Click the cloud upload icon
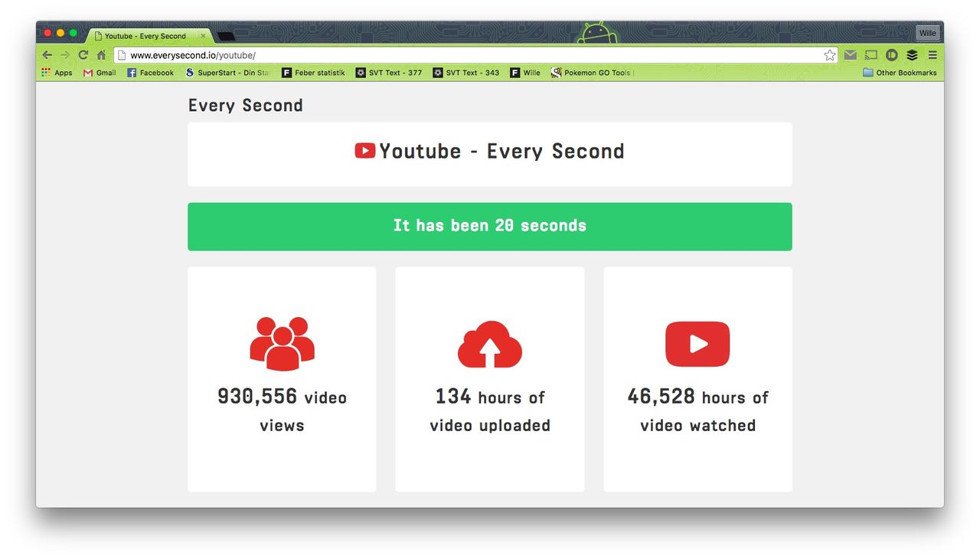Screen dimensions: 980x559 [490, 344]
